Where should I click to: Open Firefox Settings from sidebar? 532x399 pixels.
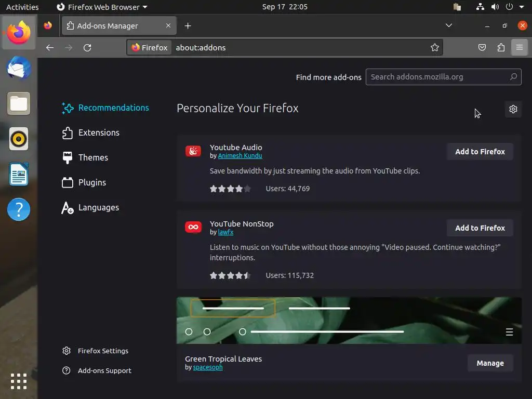[x=96, y=351]
